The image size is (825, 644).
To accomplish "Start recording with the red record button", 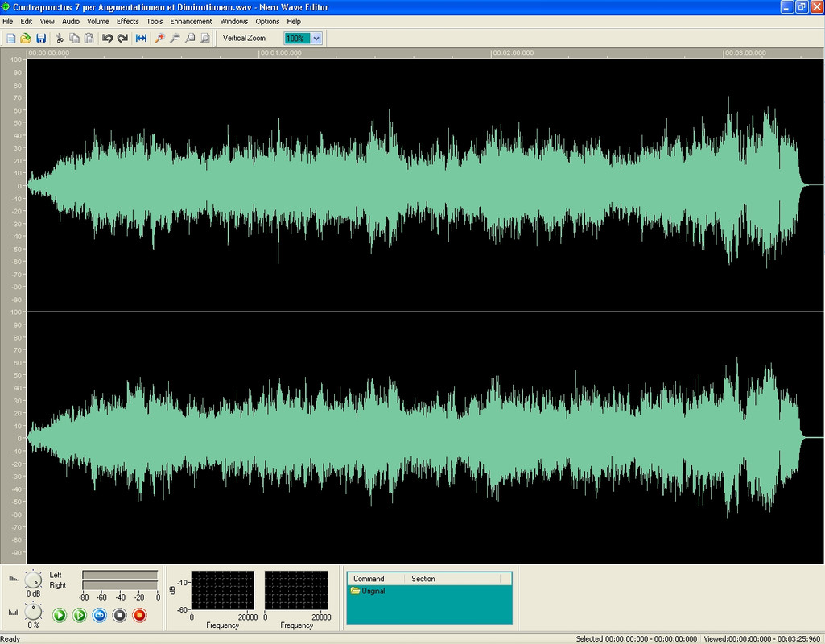I will 139,615.
